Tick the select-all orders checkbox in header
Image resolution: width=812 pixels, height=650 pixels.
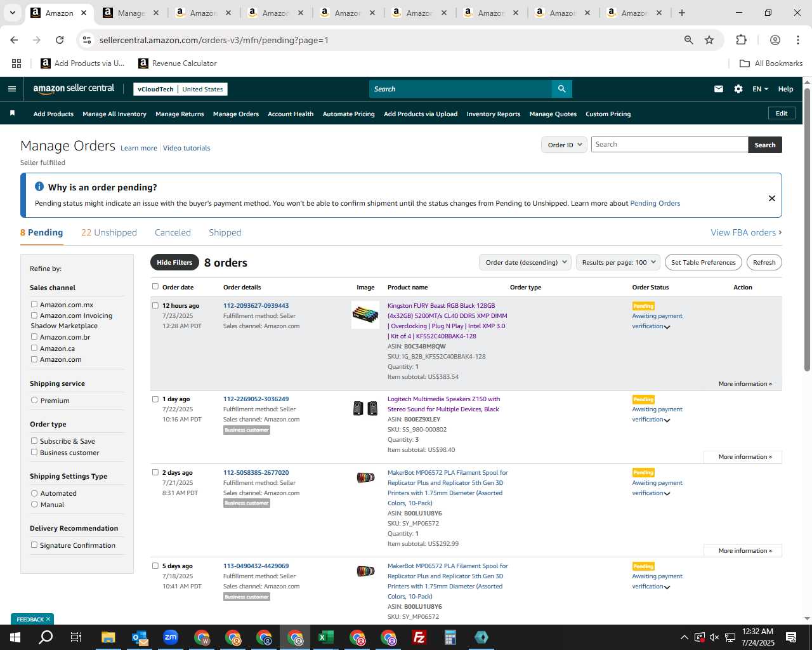pos(155,286)
